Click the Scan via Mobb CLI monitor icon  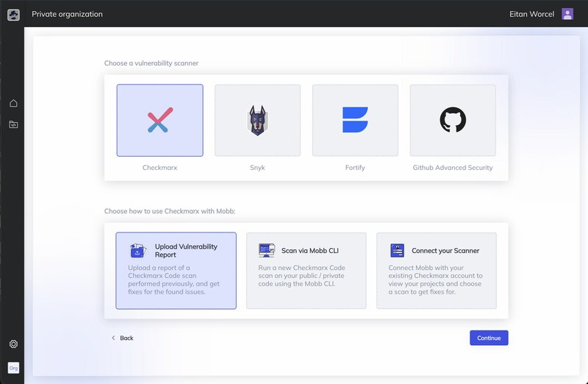coord(267,250)
